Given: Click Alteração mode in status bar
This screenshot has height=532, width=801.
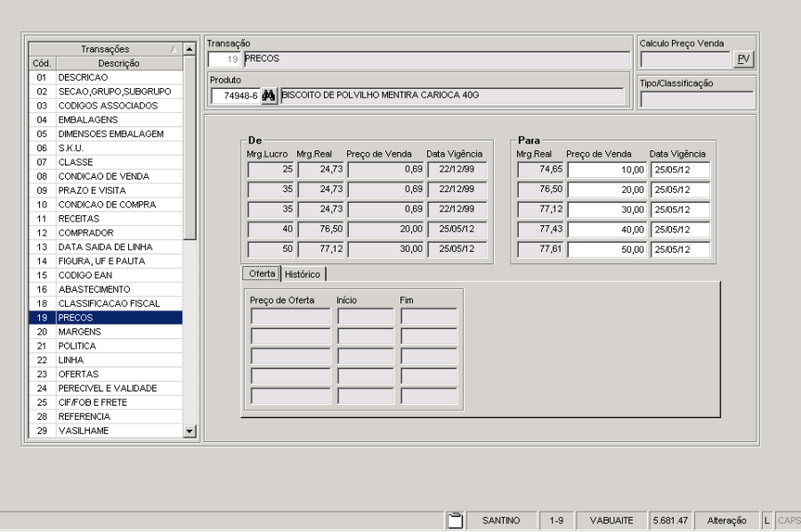Looking at the screenshot, I should [726, 520].
